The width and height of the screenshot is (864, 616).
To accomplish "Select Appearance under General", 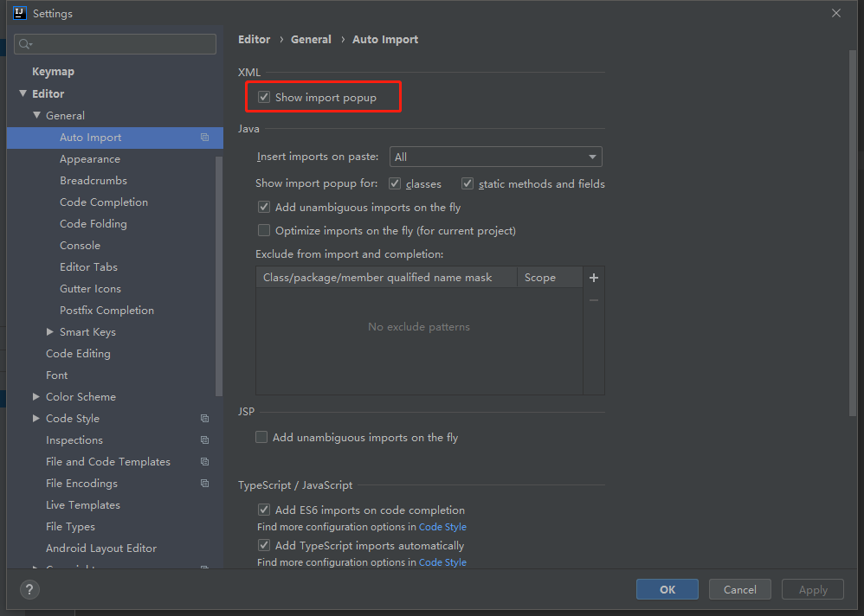I will click(x=90, y=159).
